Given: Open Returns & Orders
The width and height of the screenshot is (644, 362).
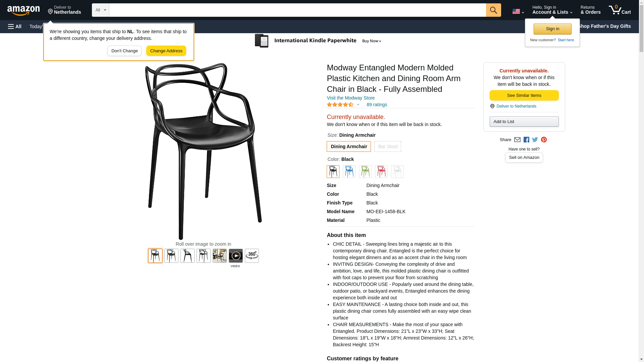Looking at the screenshot, I should point(590,10).
